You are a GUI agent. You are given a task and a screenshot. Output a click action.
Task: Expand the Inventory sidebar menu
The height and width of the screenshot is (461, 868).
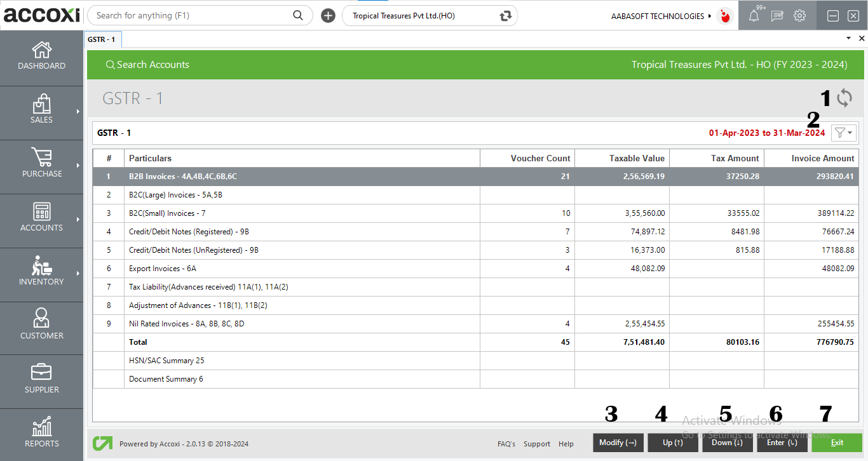[42, 272]
